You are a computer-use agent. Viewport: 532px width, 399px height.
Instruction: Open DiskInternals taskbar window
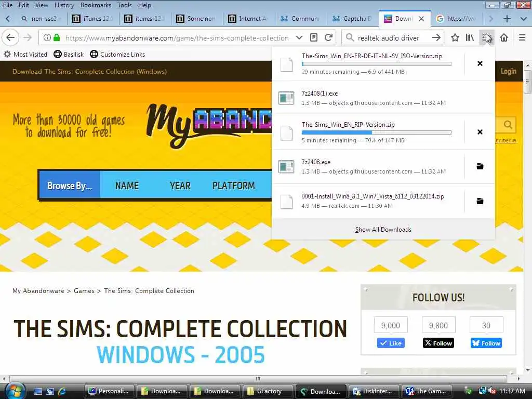point(373,391)
